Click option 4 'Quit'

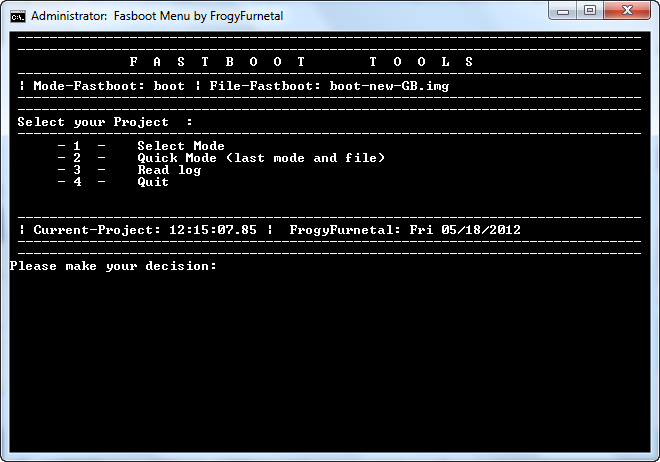point(153,182)
